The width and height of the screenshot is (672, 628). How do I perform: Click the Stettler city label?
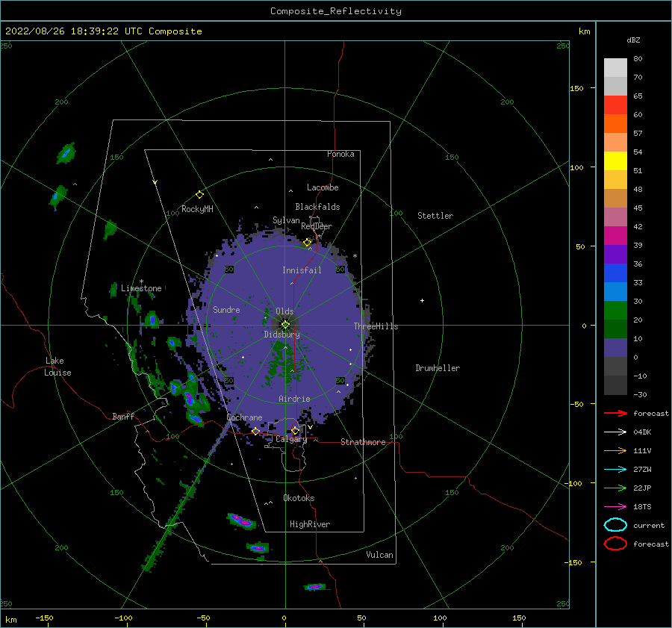click(x=435, y=216)
